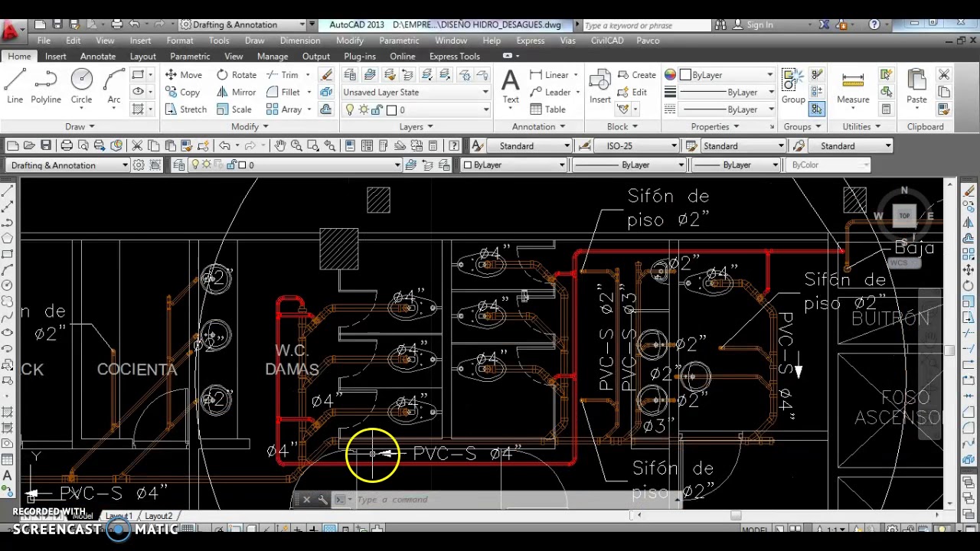Open the Quick Calculator in Utilities
The width and height of the screenshot is (980, 551).
[886, 109]
